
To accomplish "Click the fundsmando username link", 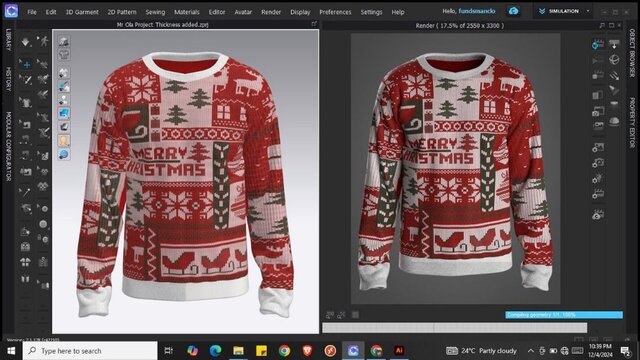I will click(x=477, y=11).
